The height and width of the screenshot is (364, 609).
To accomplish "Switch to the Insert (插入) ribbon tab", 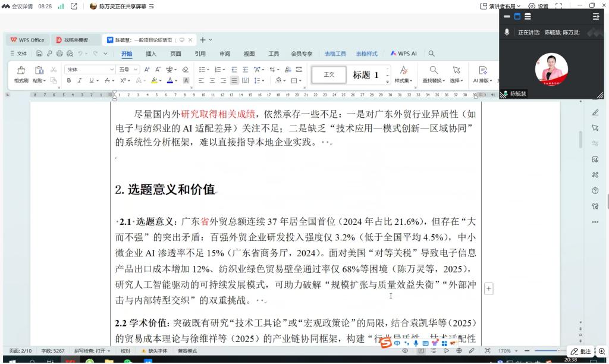I will coord(151,54).
